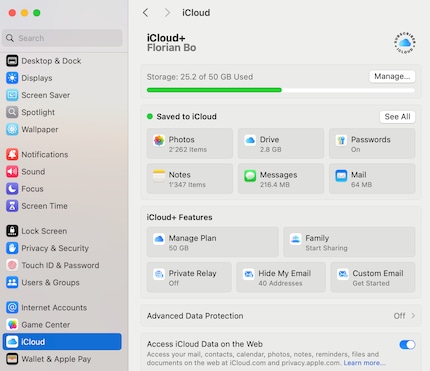This screenshot has height=371, width=430.
Task: Click the Wallet & Apple Pay icon
Action: (12, 359)
